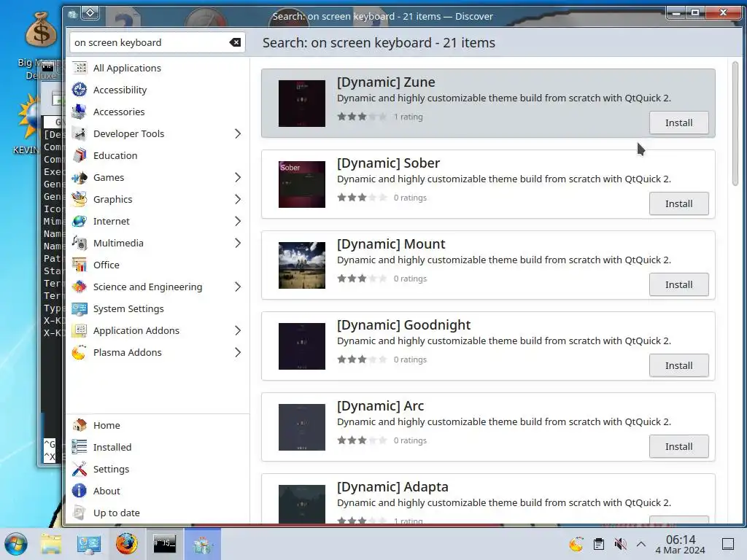Screen dimensions: 747x560
Task: Click the Application Addons icon
Action: tap(80, 331)
